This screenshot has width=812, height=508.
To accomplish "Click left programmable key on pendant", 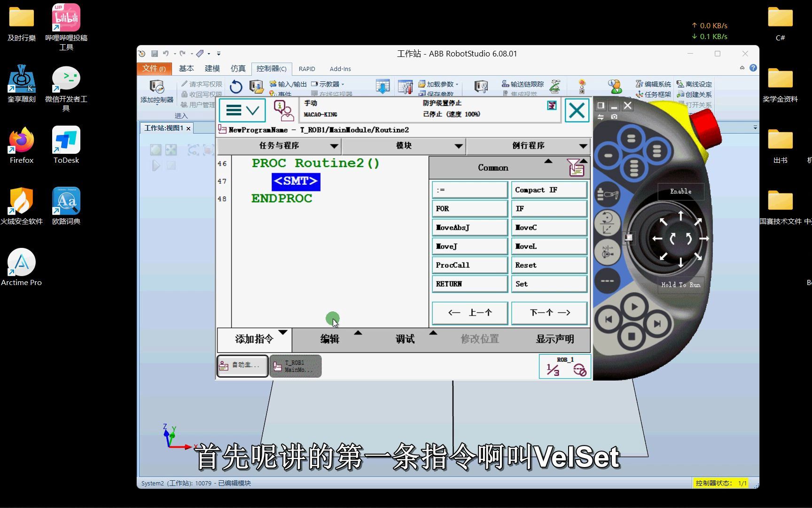I will coord(608,155).
